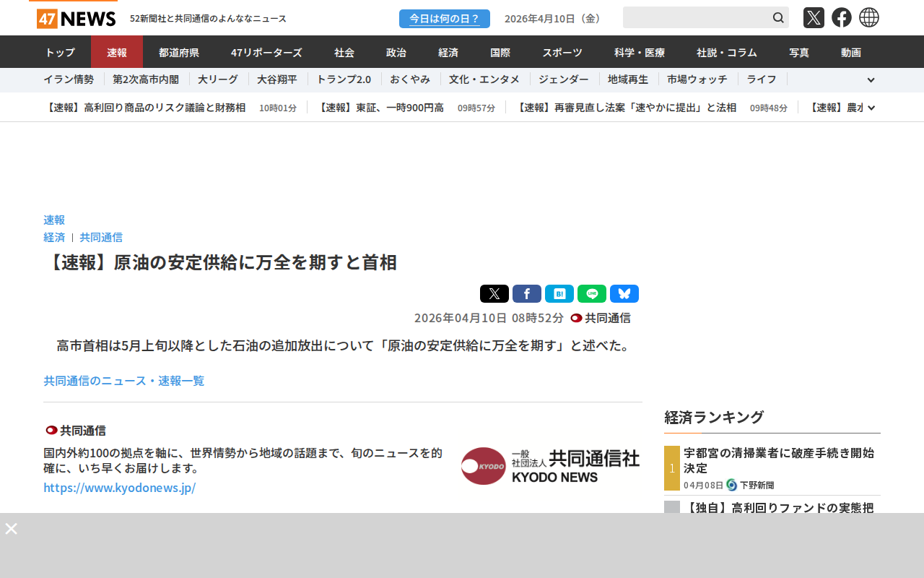
Task: Open ticker headline 高利回り商品のリスク議論と財務相
Action: pyautogui.click(x=144, y=108)
